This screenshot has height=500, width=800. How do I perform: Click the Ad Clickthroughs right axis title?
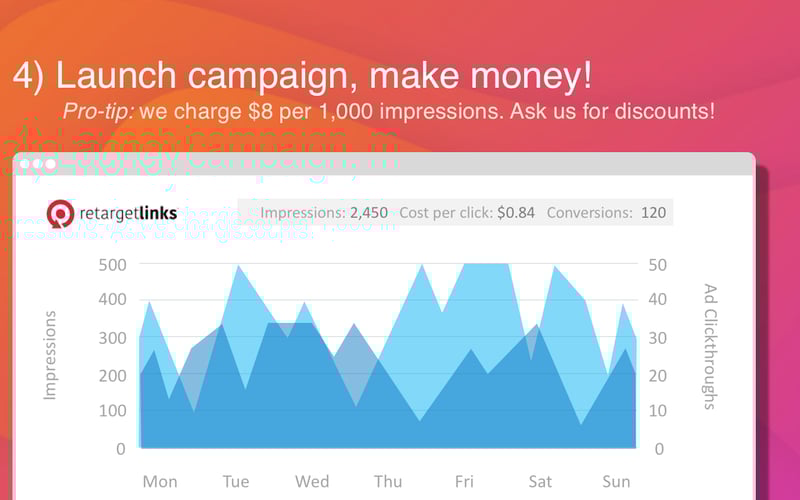point(710,347)
